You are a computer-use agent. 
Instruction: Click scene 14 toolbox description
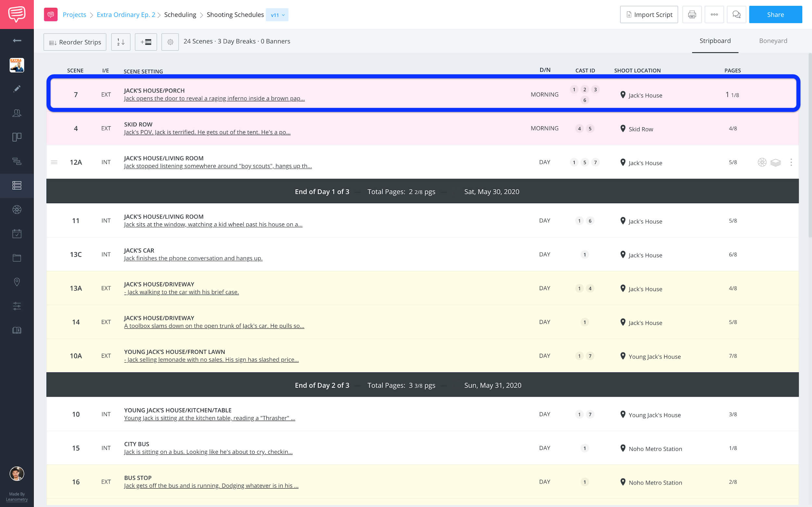coord(214,326)
